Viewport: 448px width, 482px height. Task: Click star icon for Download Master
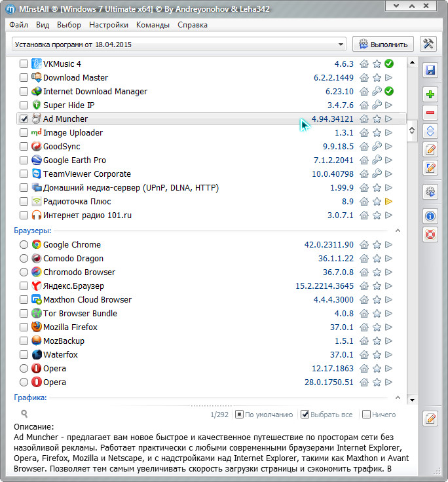(x=377, y=78)
